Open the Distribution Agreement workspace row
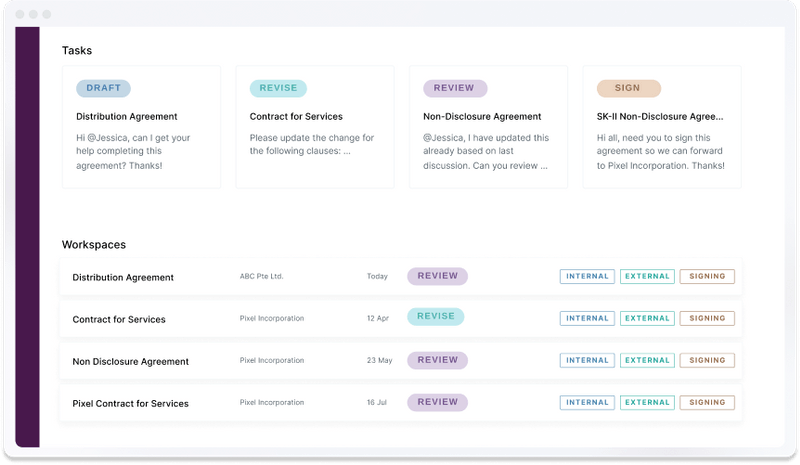The image size is (800, 465). pyautogui.click(x=123, y=277)
